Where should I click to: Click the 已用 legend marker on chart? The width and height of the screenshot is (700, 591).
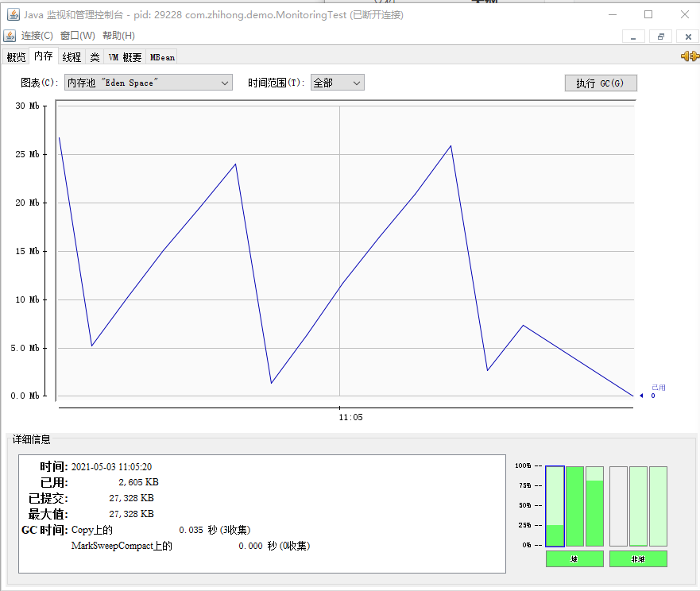coord(654,392)
